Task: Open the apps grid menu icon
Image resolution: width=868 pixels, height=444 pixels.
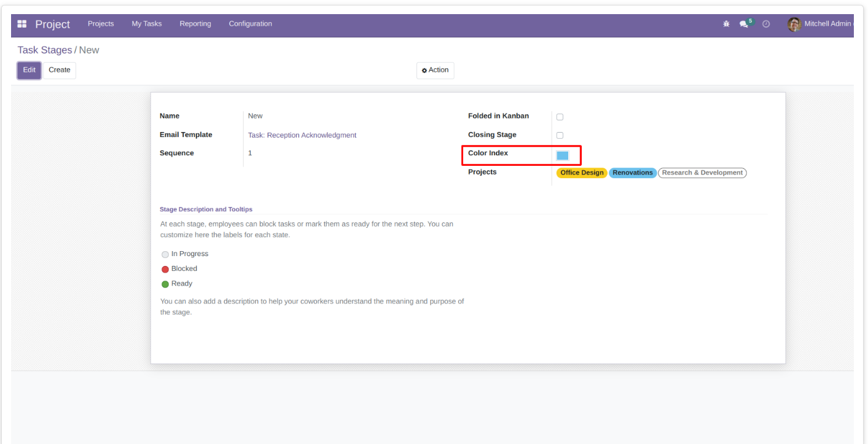Action: click(x=22, y=24)
